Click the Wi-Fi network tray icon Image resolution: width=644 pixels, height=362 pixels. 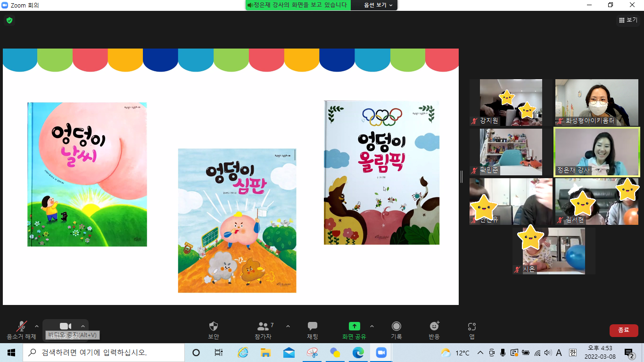click(x=537, y=353)
